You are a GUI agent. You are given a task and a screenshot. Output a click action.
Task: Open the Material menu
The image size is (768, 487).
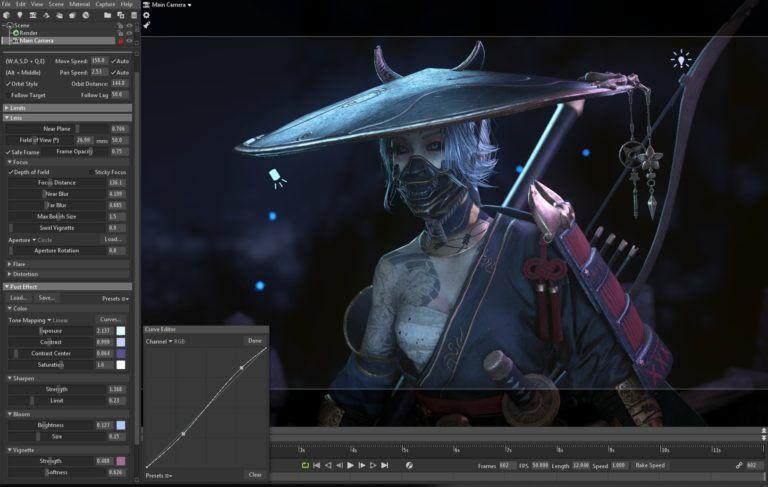coord(79,4)
